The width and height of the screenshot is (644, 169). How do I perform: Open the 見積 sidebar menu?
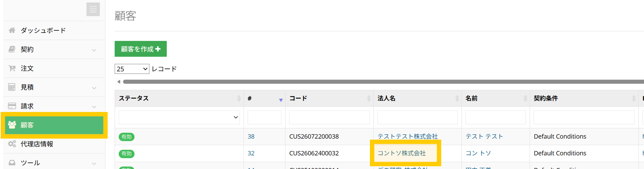(54, 87)
